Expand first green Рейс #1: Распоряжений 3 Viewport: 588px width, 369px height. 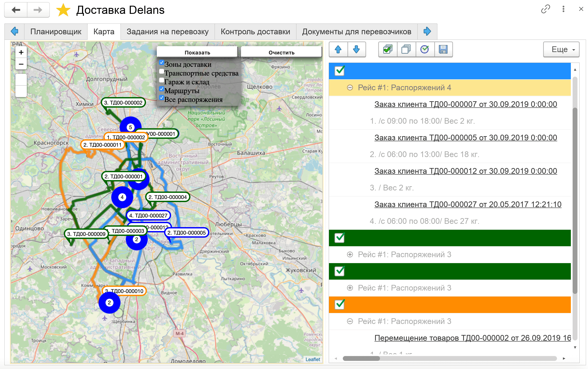350,254
